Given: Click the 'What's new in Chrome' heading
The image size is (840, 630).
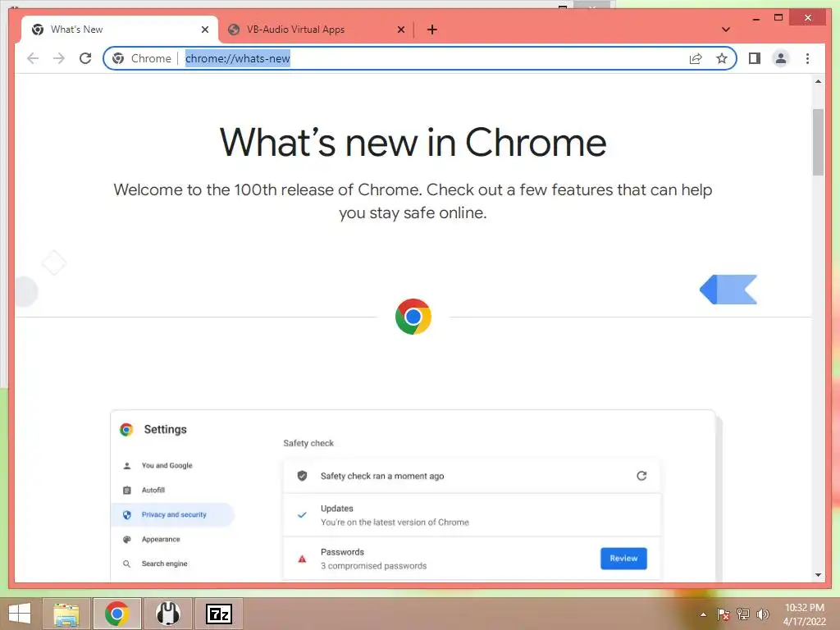Looking at the screenshot, I should click(413, 143).
